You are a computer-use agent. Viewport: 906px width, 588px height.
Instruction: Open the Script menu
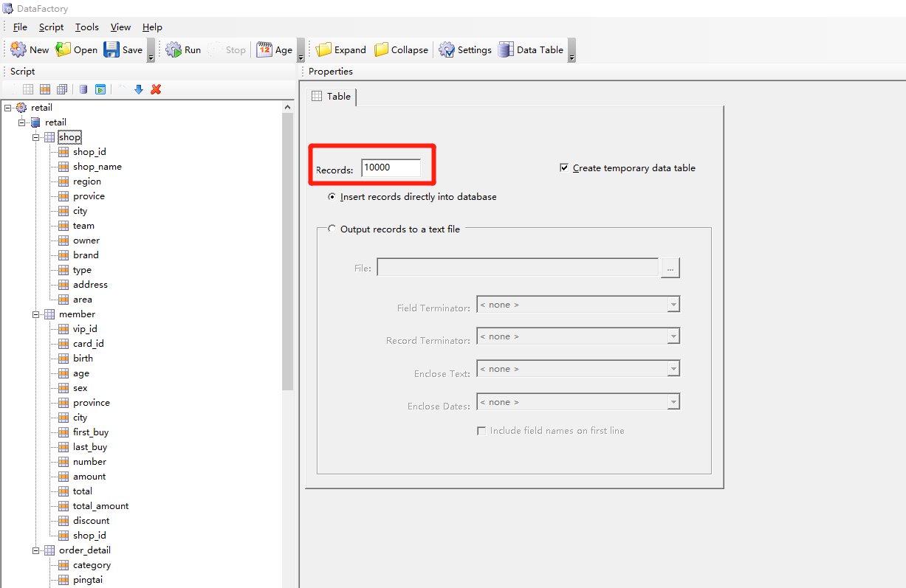52,27
